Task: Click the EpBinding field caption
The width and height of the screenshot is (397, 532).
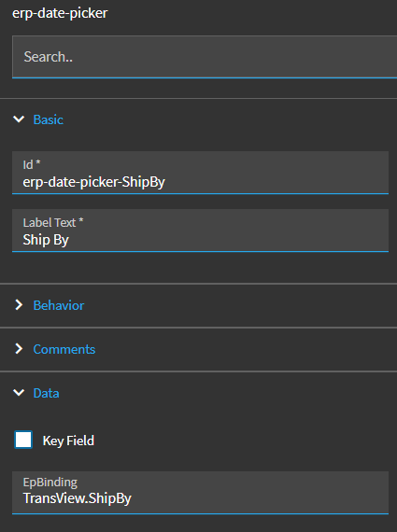Action: [x=50, y=483]
